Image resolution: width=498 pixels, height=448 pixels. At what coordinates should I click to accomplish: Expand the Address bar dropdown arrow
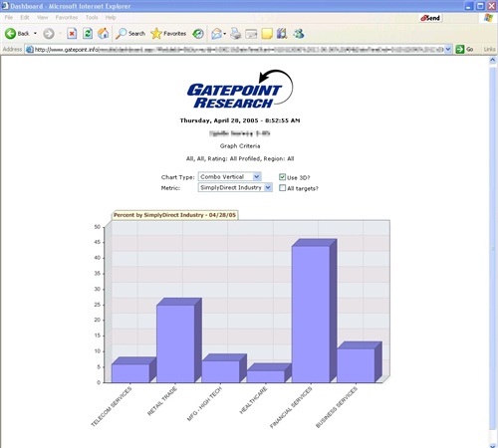click(448, 49)
